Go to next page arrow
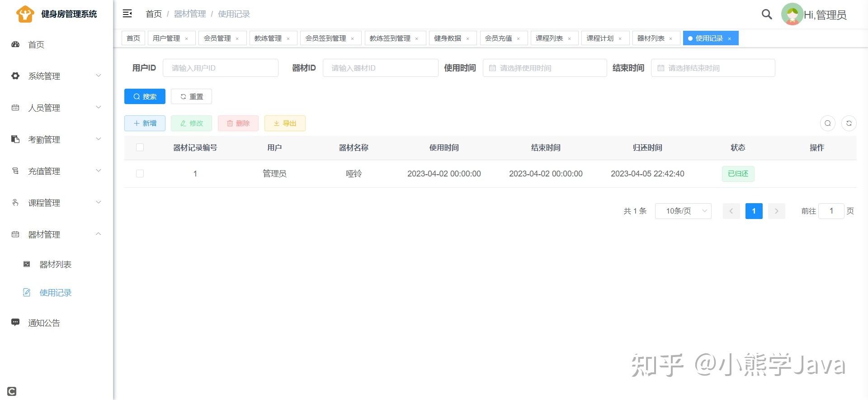This screenshot has height=400, width=868. click(777, 211)
